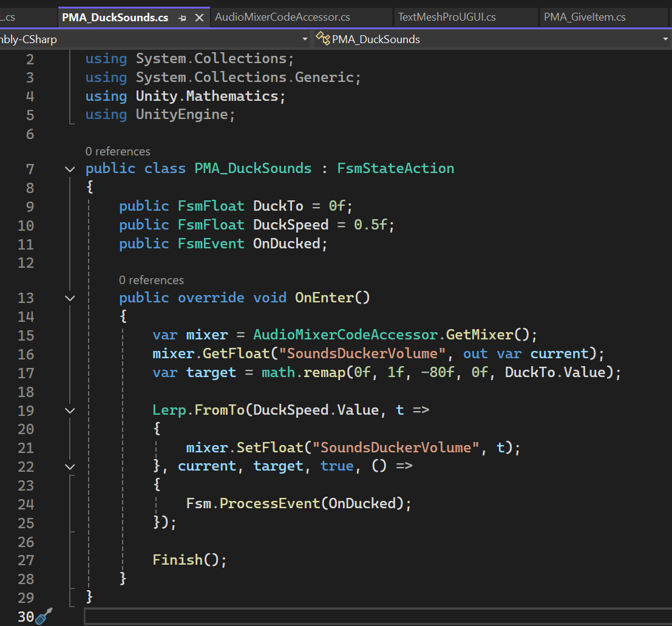
Task: Click the FsmStateAction base class name
Action: 396,169
